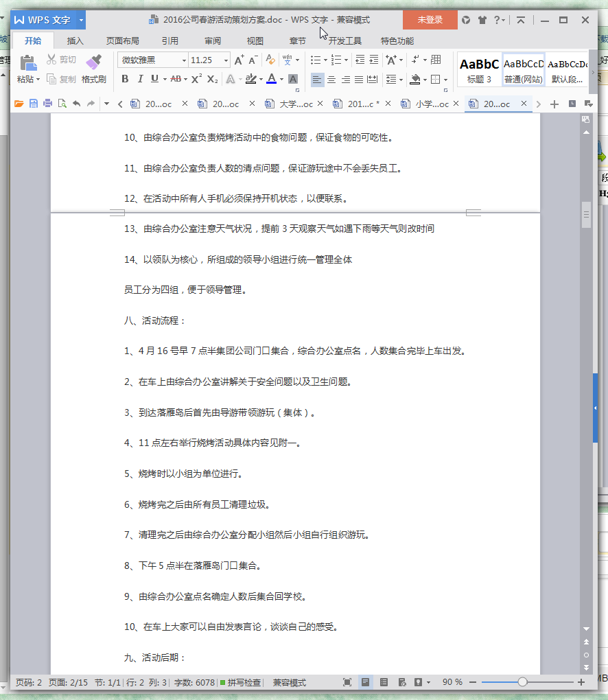Switch to 引用 ribbon tab
Viewport: 608px width, 700px height.
tap(169, 41)
